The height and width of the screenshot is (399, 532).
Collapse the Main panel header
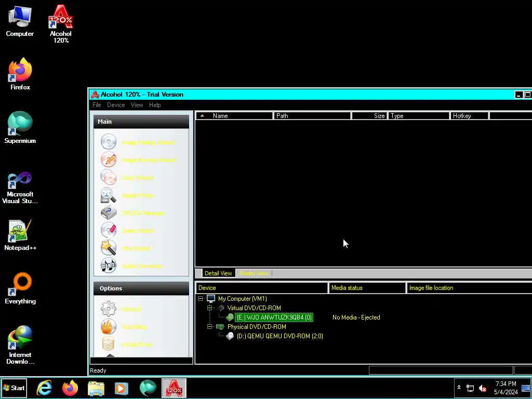coord(141,122)
